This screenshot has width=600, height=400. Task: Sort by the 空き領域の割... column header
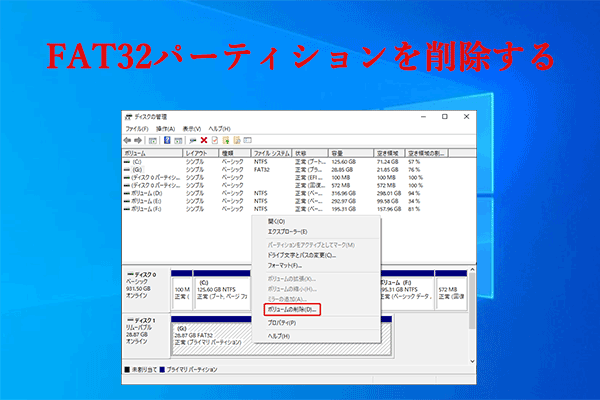click(427, 153)
